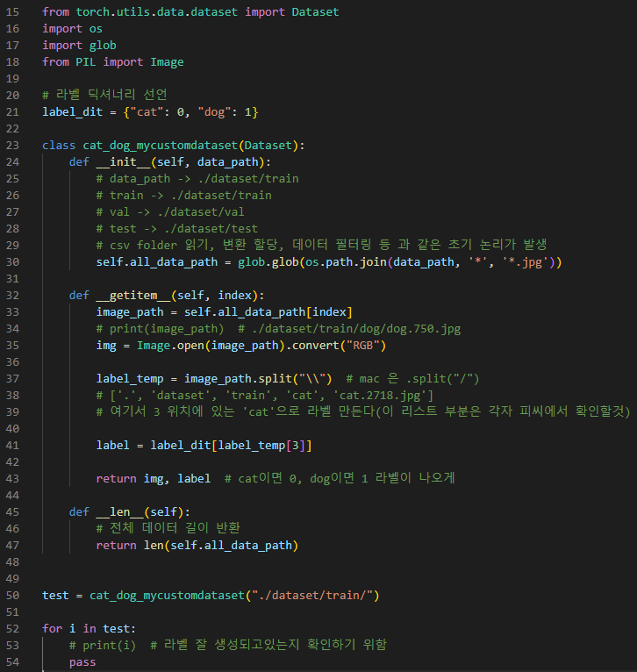637x672 pixels.
Task: Click 'len(self.all_data_path)' on line 47
Action: coord(221,546)
